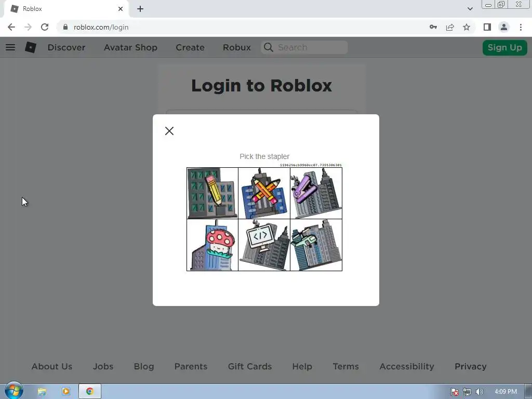Viewport: 532px width, 399px height.
Task: Open the Privacy footer link
Action: pyautogui.click(x=471, y=366)
